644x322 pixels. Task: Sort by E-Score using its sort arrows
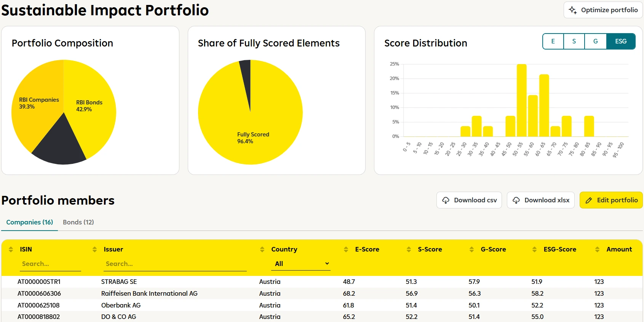(x=346, y=249)
